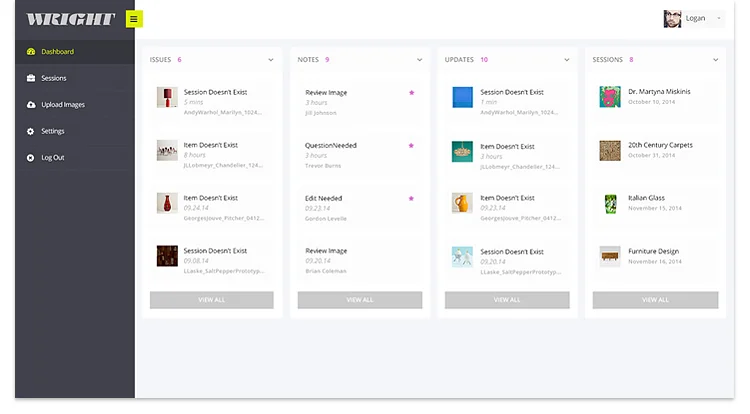Screen dimensions: 750x414
Task: Toggle the yellow hamburger menu button
Action: pos(134,19)
